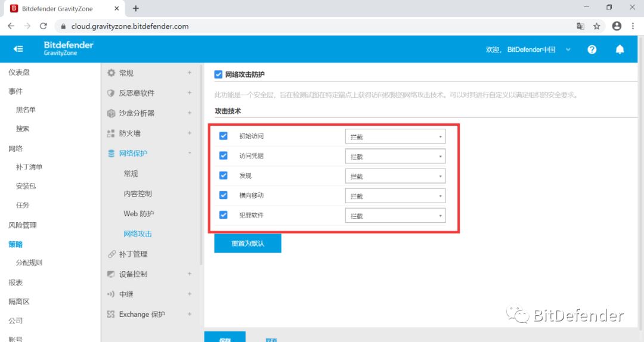Screen dimensions: 644x342
Task: Expand the 反恶意软件 section plus
Action: point(190,92)
